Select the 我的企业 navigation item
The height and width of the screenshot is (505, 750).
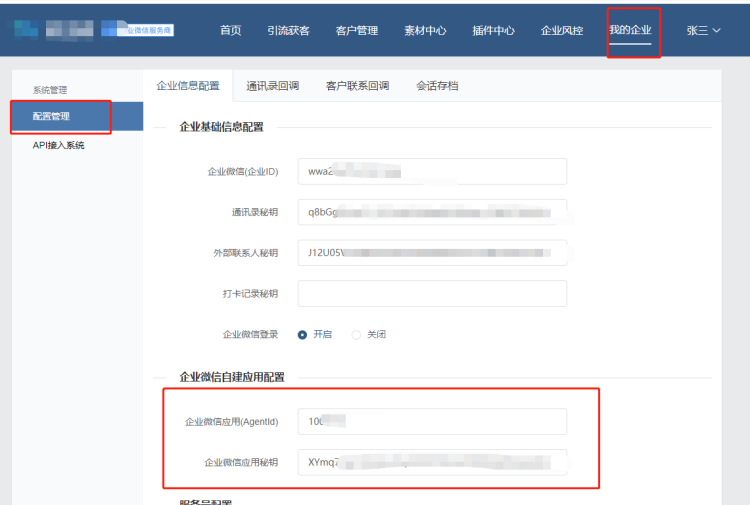630,30
